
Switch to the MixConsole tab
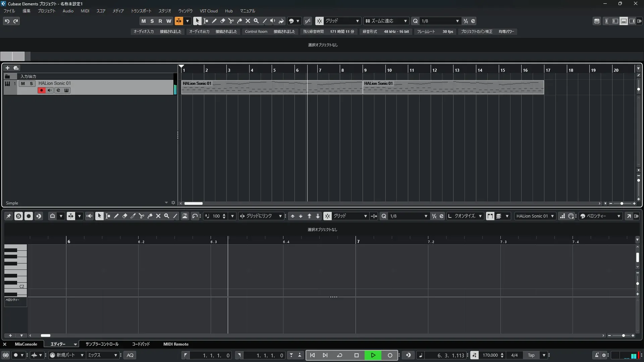pyautogui.click(x=26, y=344)
